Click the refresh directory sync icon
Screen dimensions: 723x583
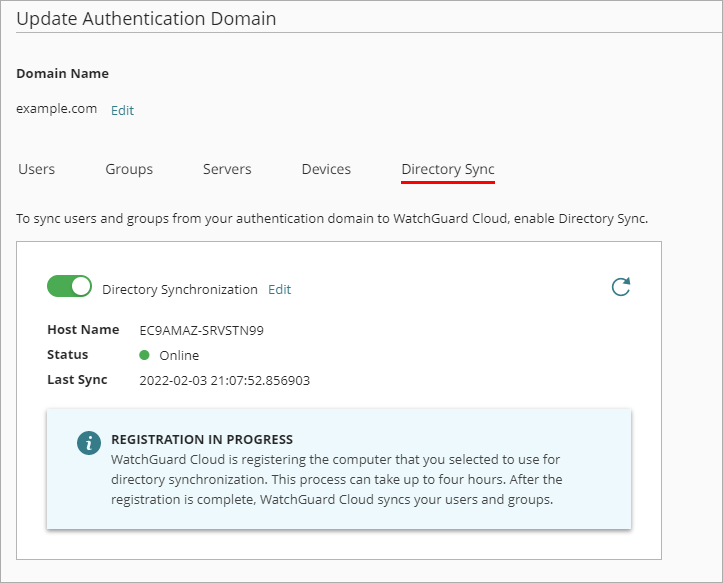(x=621, y=288)
